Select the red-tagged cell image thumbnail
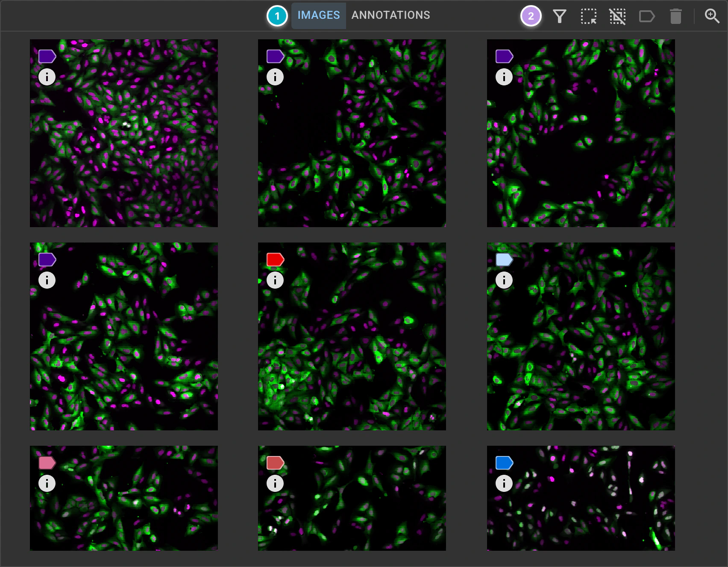This screenshot has width=728, height=567. click(x=352, y=336)
